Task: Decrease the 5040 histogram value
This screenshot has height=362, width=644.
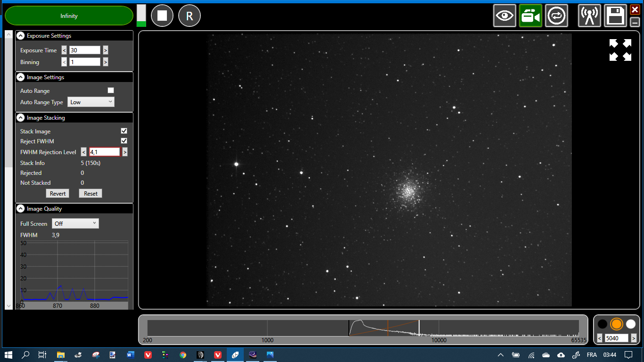Action: click(x=600, y=338)
